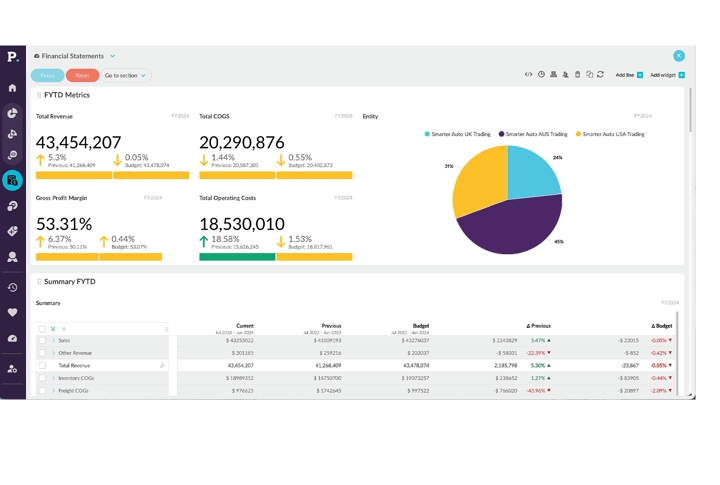The width and height of the screenshot is (720, 485).
Task: Click the Smarter Auto UK Trading legend swatch
Action: (427, 134)
